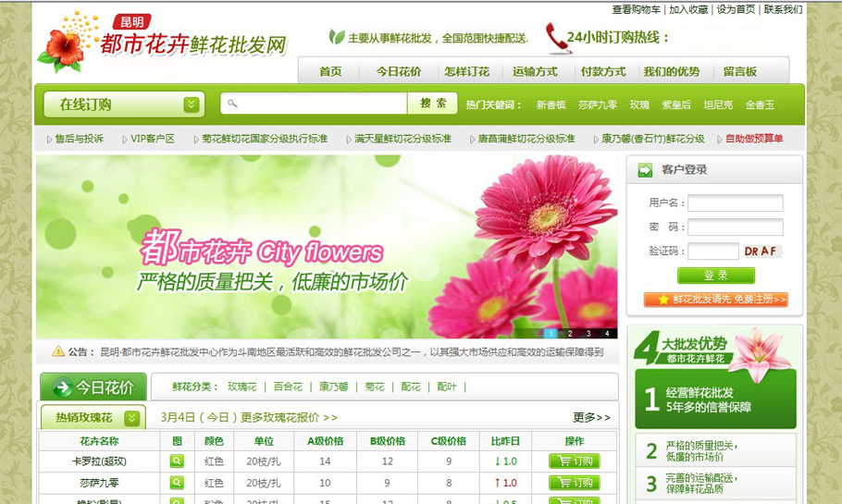Select the 百合花 category tab
Image resolution: width=842 pixels, height=504 pixels.
pos(288,387)
